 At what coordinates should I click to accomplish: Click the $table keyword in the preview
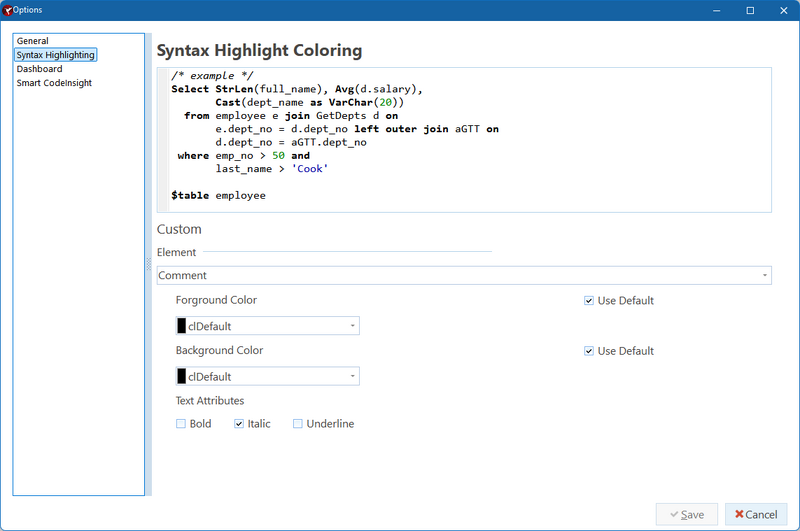coord(190,195)
